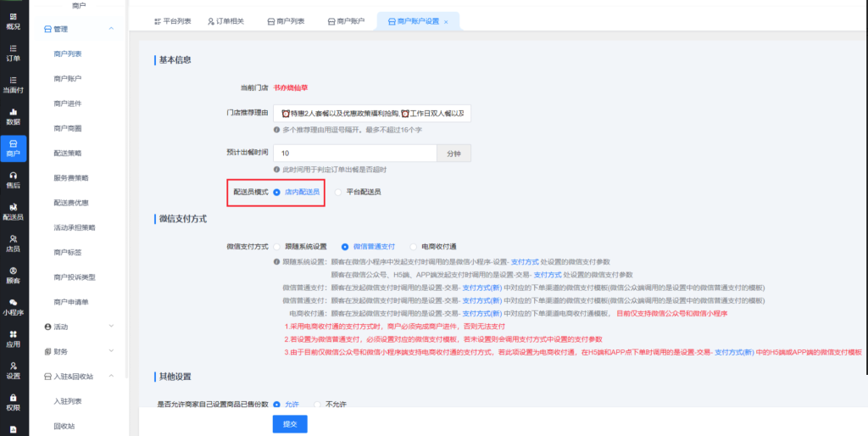This screenshot has height=436, width=868.
Task: Open the 配送员 delivery staff icon
Action: click(x=14, y=211)
